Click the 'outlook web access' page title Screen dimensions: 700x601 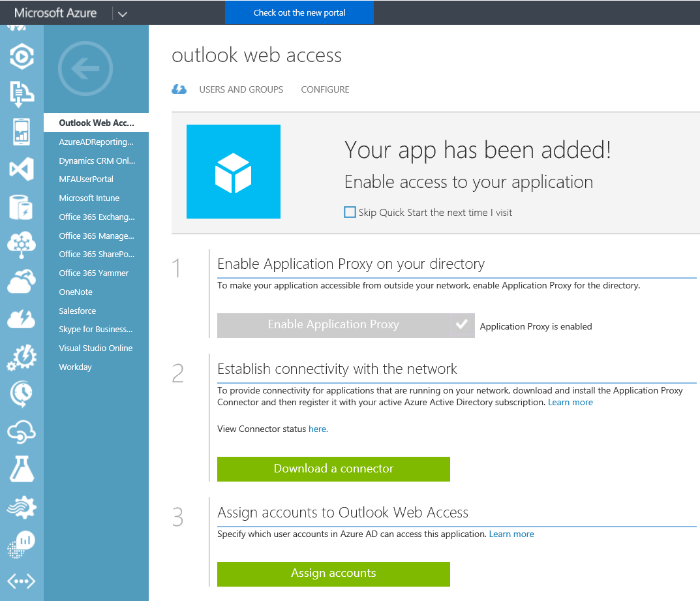tap(256, 55)
